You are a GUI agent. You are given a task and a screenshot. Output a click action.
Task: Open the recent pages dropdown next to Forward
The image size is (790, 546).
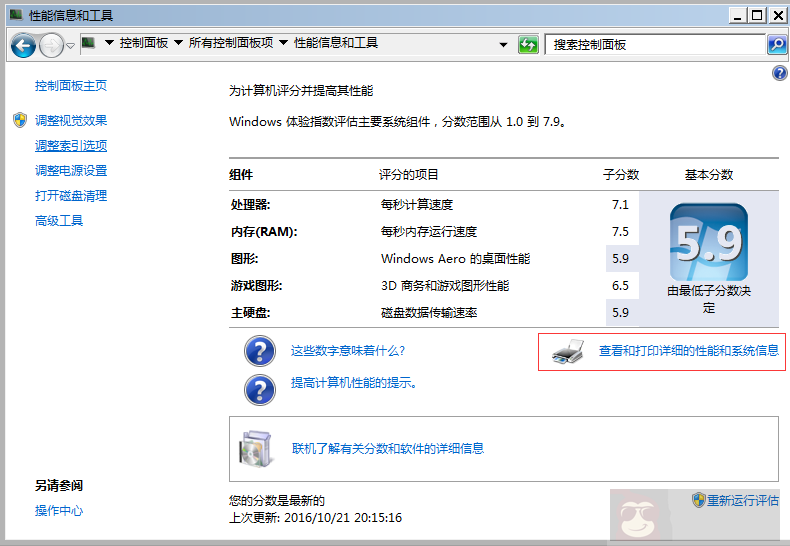tap(70, 45)
